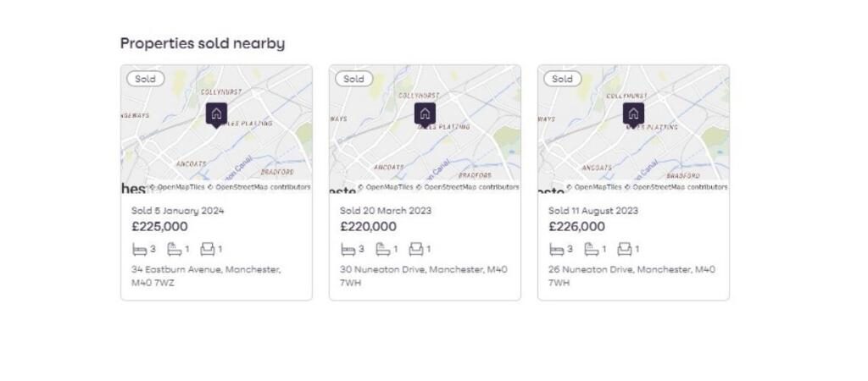Click sofa icon on £220,000 property card
The width and height of the screenshot is (868, 381).
[415, 250]
